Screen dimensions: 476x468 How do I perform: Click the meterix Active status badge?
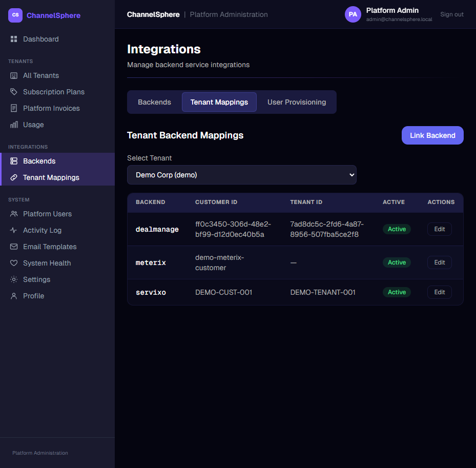point(397,262)
